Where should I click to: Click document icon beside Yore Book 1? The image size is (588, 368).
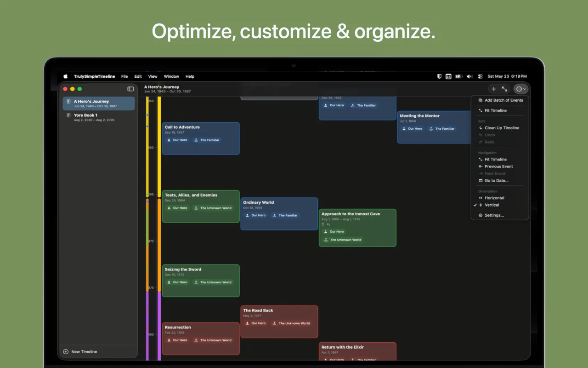[68, 115]
